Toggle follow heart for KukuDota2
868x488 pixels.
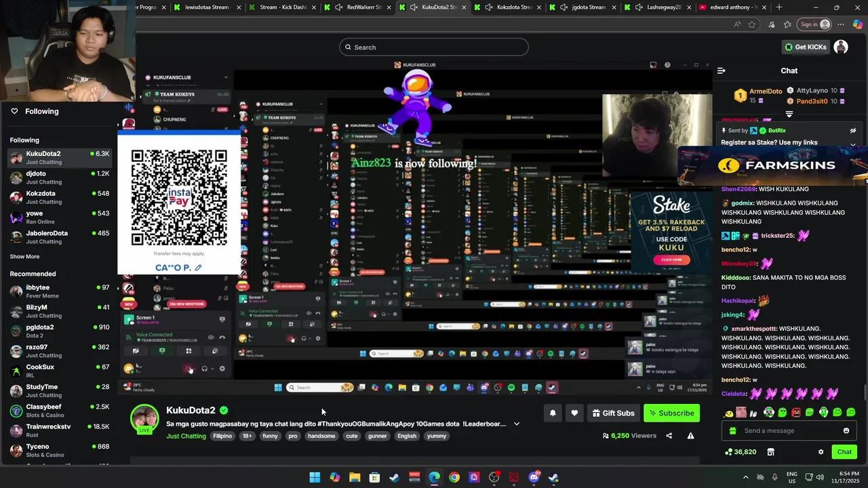tap(574, 413)
